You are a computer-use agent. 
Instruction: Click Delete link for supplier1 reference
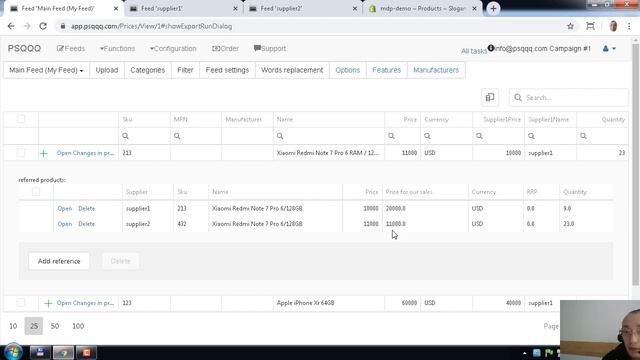coord(87,209)
